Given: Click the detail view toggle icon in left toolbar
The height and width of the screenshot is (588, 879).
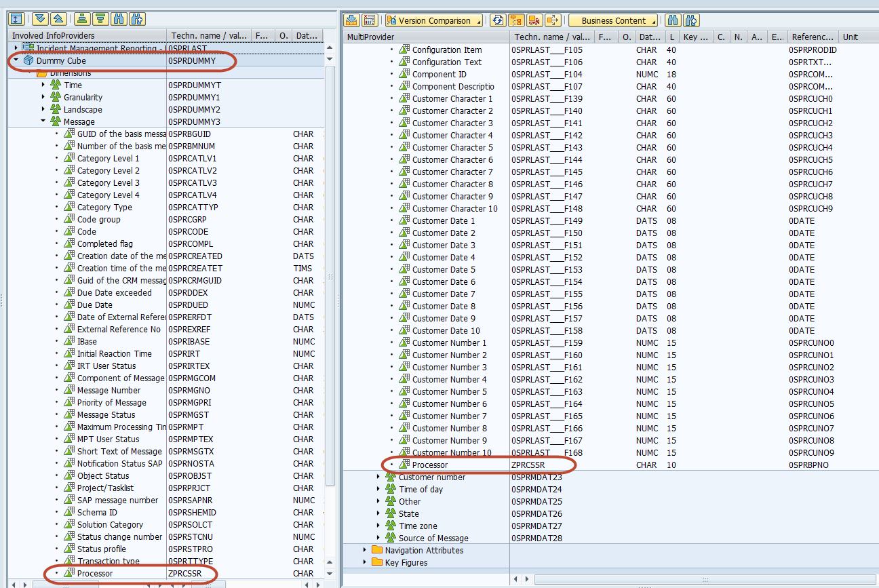Looking at the screenshot, I should point(17,20).
